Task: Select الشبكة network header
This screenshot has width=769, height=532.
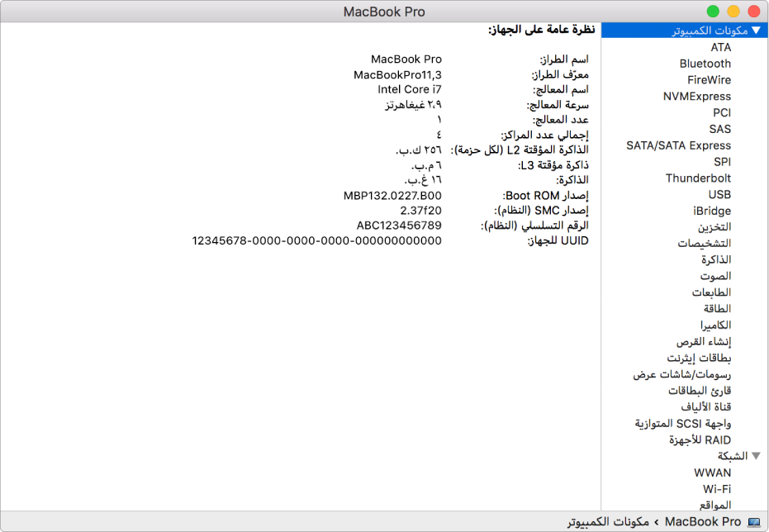Action: point(733,456)
